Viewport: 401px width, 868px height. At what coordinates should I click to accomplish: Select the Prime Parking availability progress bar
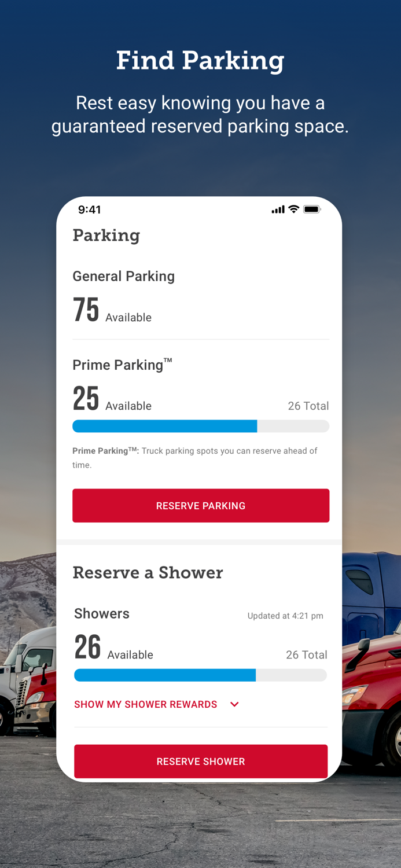point(201,426)
